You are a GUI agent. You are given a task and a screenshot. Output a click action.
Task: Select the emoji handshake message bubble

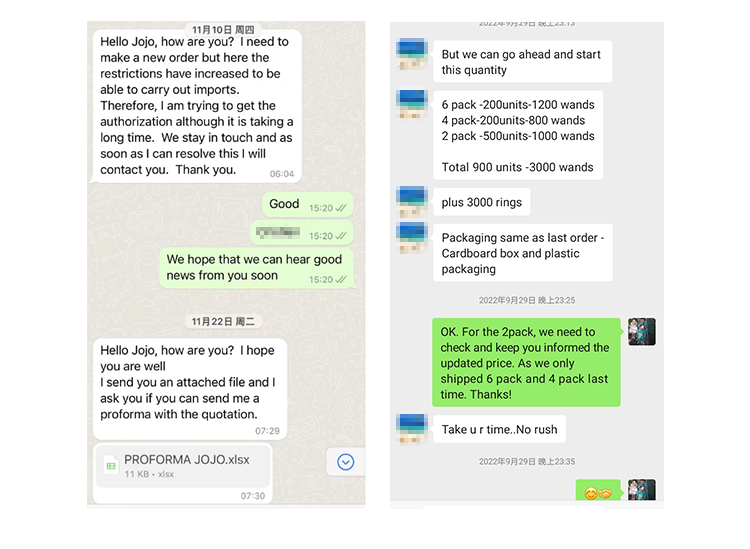598,491
